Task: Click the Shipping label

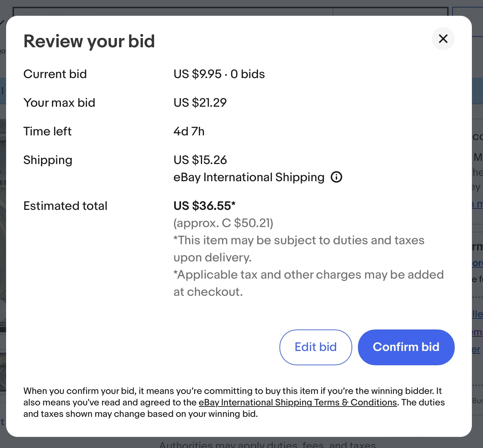Action: [48, 160]
